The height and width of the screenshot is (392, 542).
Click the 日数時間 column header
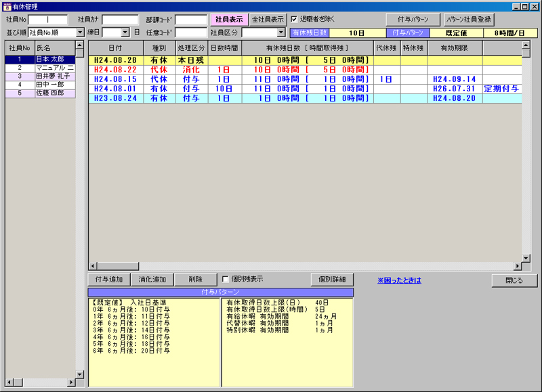225,48
